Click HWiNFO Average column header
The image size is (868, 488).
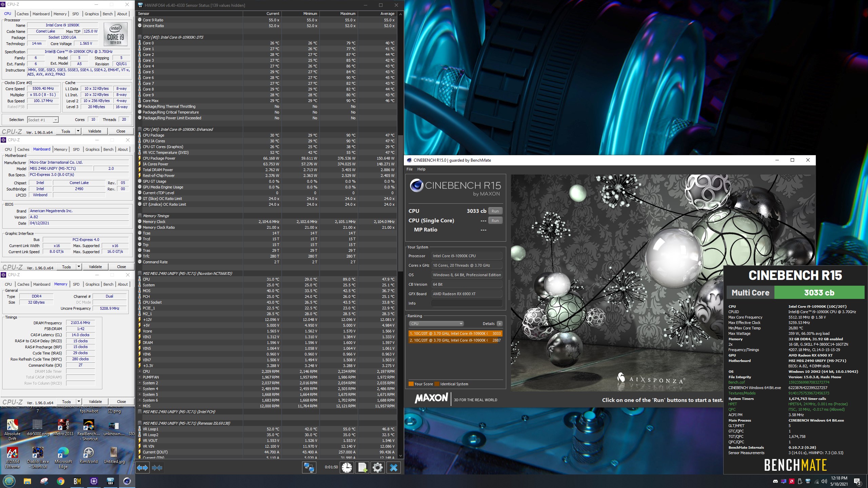(x=377, y=14)
